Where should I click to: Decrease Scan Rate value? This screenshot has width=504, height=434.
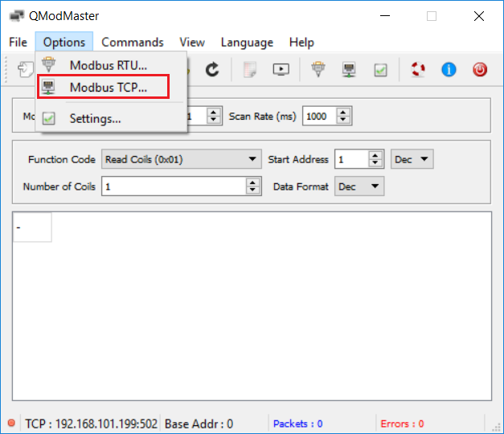(x=343, y=120)
